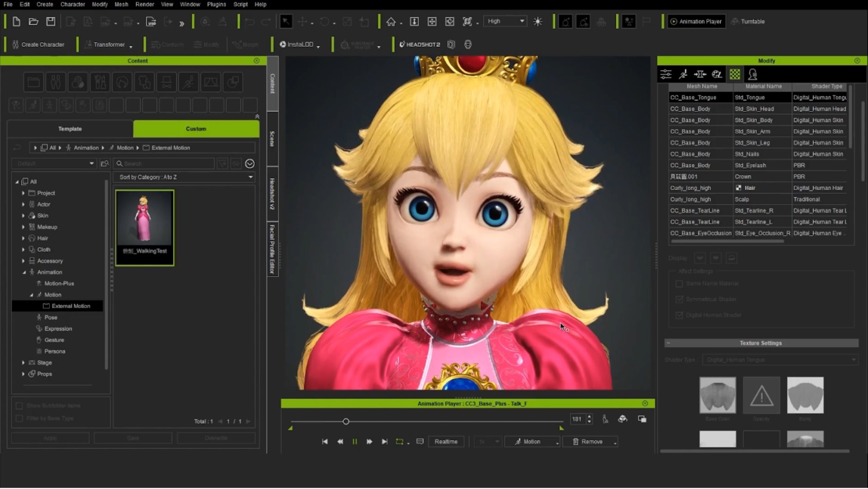868x489 pixels.
Task: Click the New Project icon
Action: 16,21
